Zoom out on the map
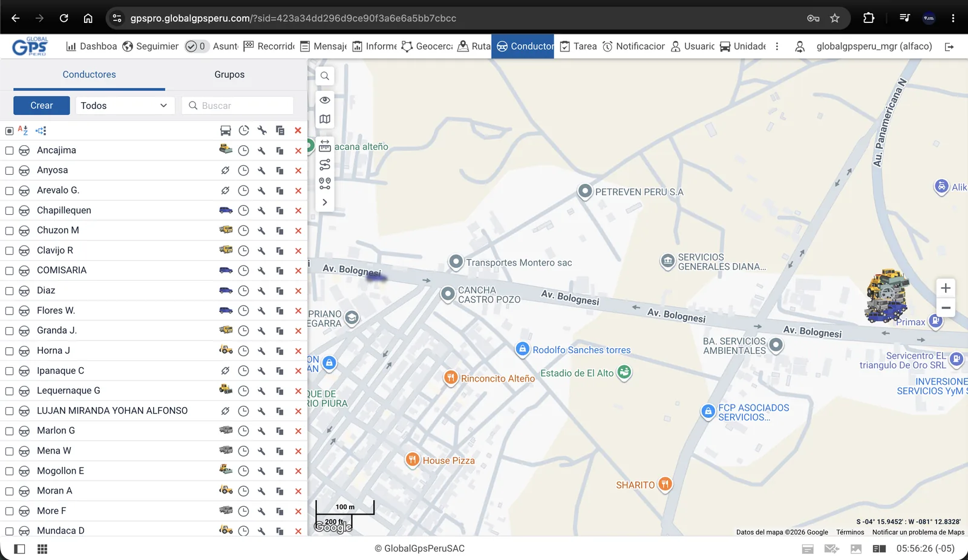 (946, 308)
